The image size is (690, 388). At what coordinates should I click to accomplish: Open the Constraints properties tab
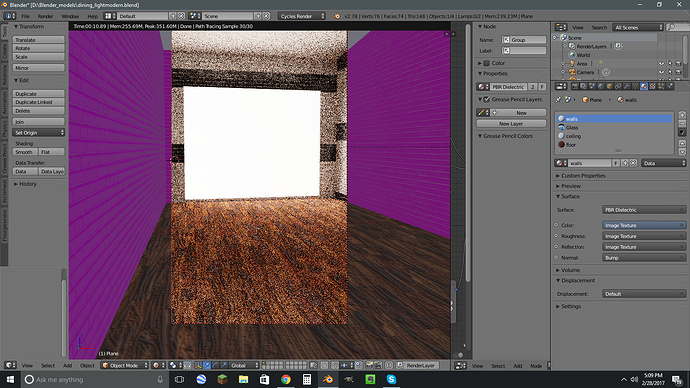click(x=618, y=86)
